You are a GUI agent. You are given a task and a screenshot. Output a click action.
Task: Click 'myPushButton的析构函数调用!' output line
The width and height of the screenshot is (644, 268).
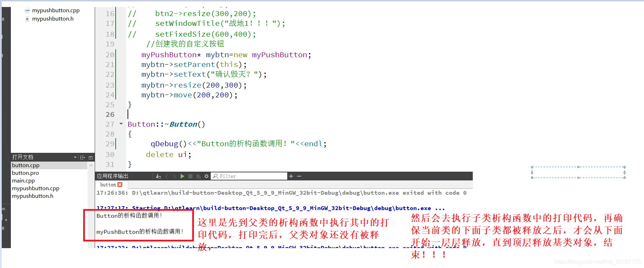click(140, 232)
